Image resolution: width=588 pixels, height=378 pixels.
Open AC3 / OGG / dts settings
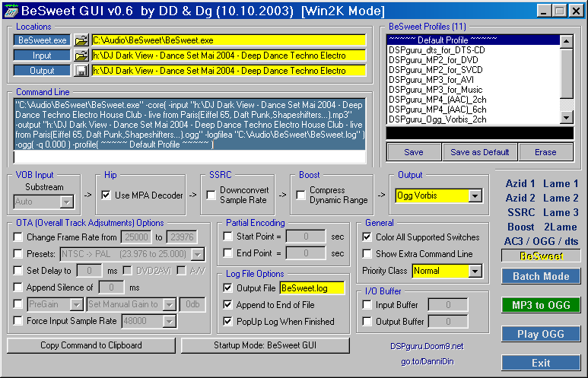pos(541,241)
